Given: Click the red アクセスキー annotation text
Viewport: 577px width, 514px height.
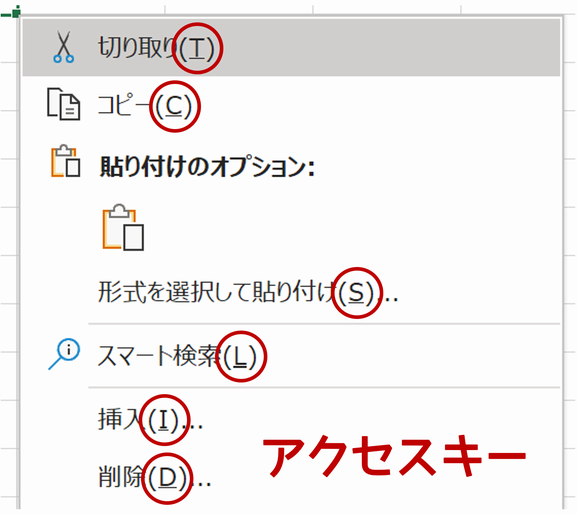Looking at the screenshot, I should 394,457.
